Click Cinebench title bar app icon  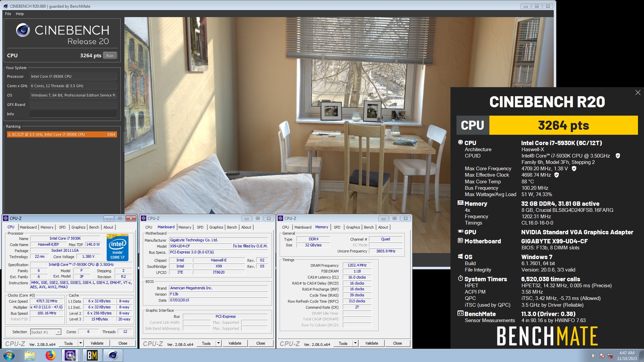6,6
